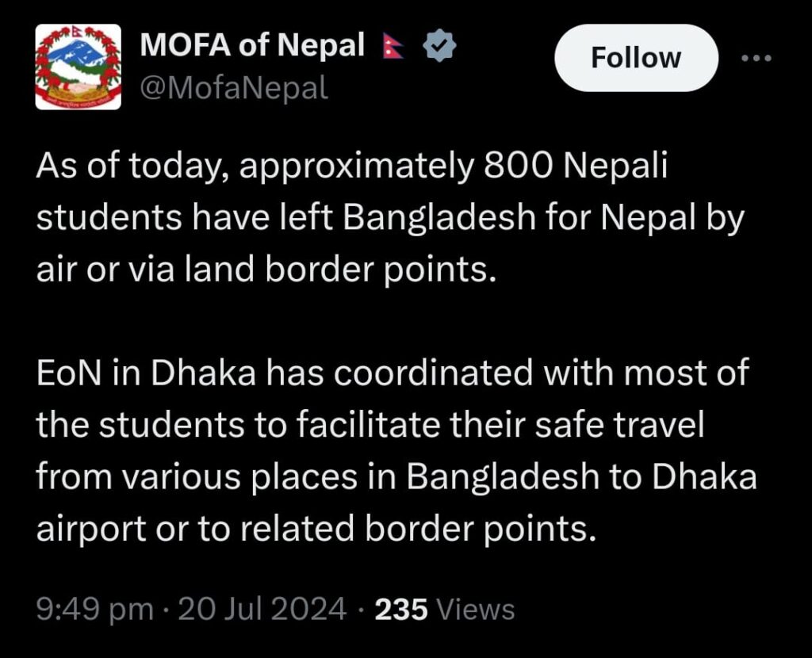Open the "MOFA of Nepal" display name link
Screen dimensions: 812x658
252,45
